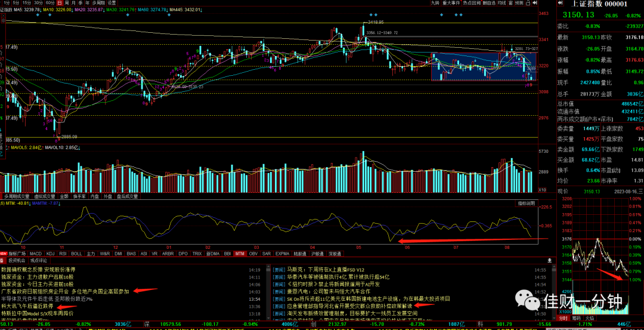Show 金额 turnover amount in the volume pane
644x330 pixels.
[x=64, y=196]
